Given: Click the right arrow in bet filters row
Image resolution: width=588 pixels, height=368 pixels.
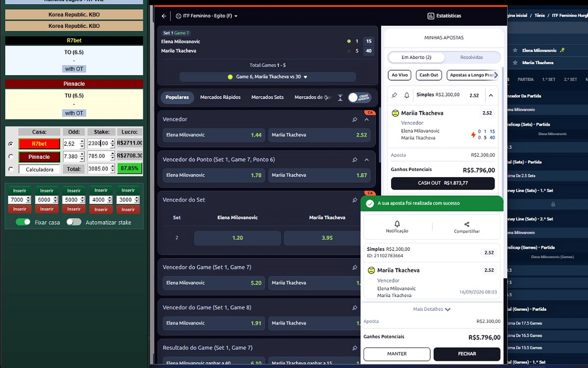Looking at the screenshot, I should pos(496,75).
